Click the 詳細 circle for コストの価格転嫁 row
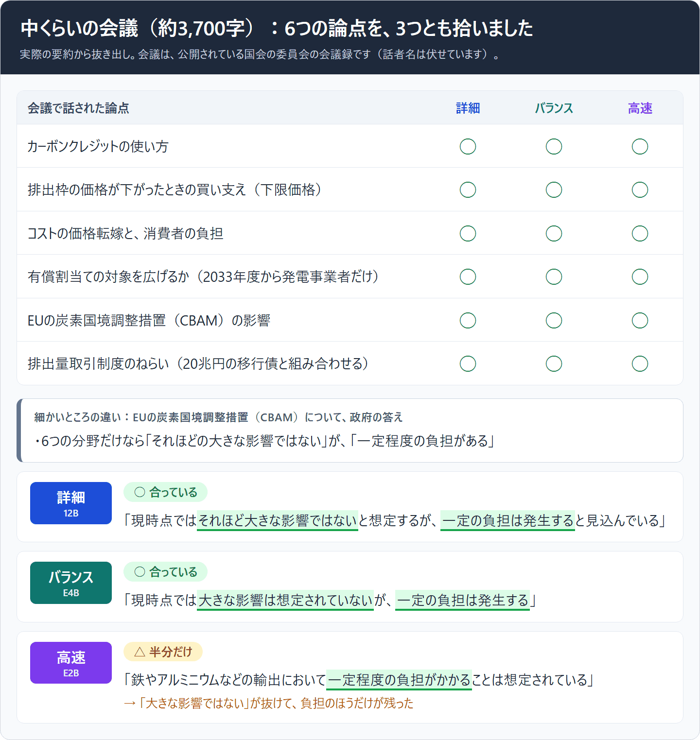Viewport: 700px width, 740px height. pyautogui.click(x=468, y=233)
